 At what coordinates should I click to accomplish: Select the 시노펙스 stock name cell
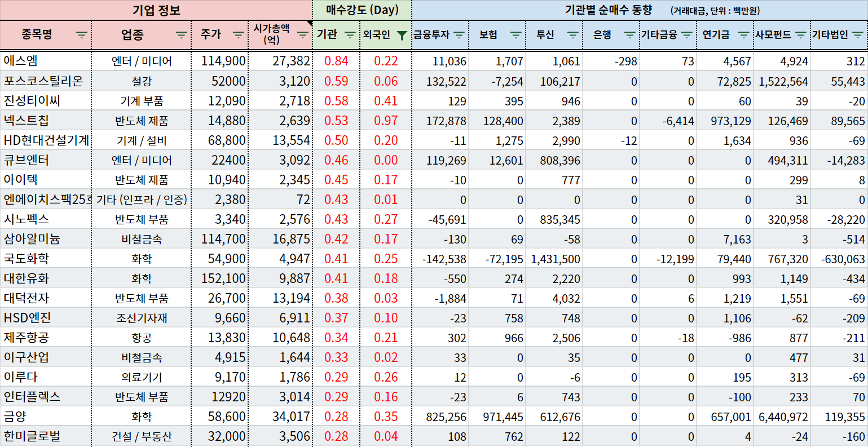point(46,219)
